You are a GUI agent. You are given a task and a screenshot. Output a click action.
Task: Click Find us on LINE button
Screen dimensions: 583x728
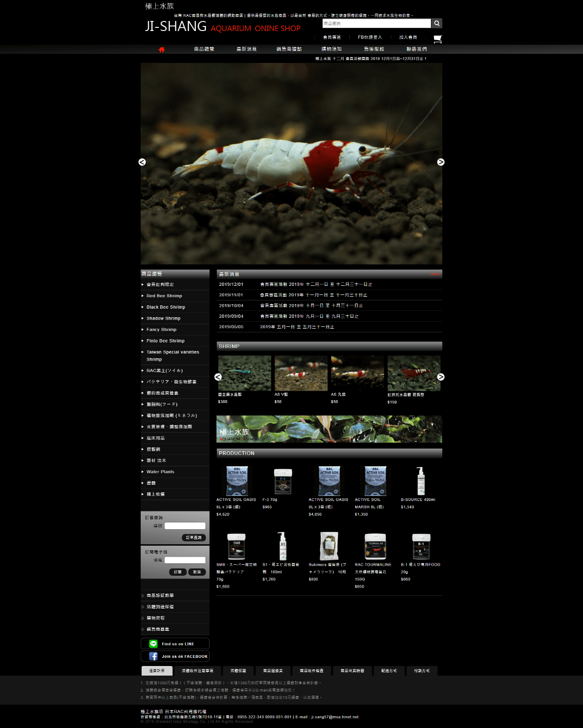175,644
